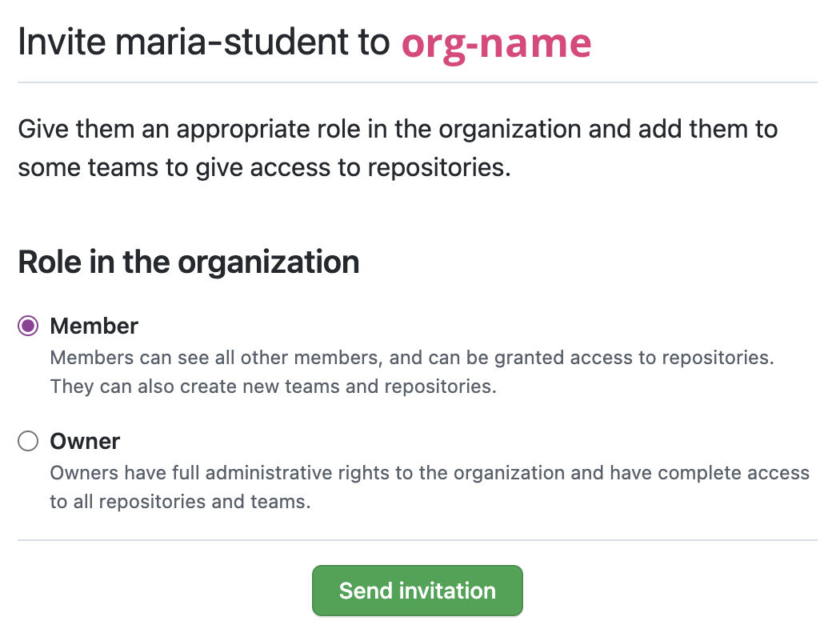This screenshot has width=840, height=637.
Task: Click the empty Owner radio circle
Action: [27, 441]
